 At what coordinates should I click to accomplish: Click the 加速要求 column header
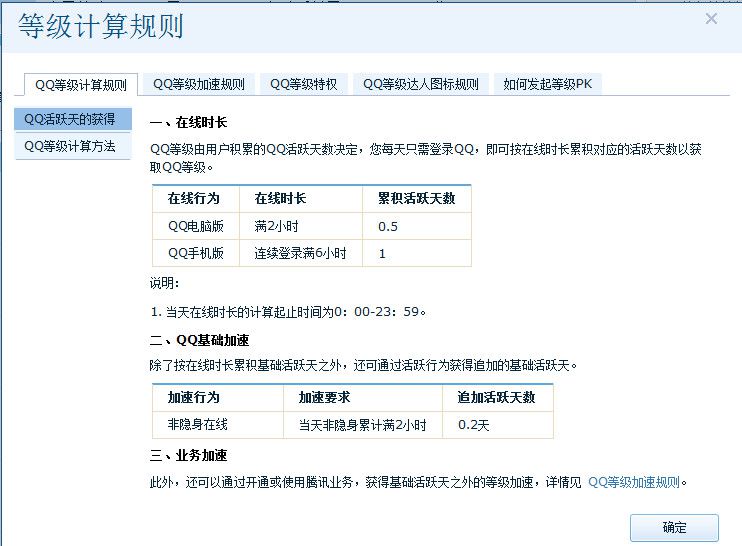(363, 397)
